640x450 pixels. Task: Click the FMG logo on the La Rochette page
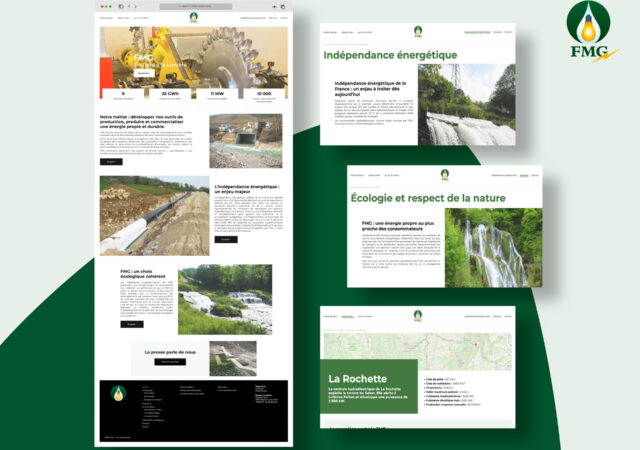coord(418,316)
